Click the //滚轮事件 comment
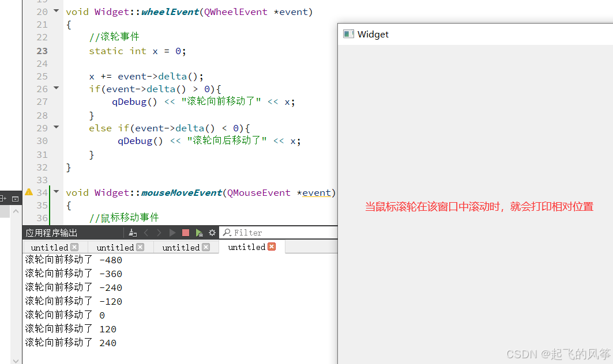613x364 pixels. coord(114,37)
